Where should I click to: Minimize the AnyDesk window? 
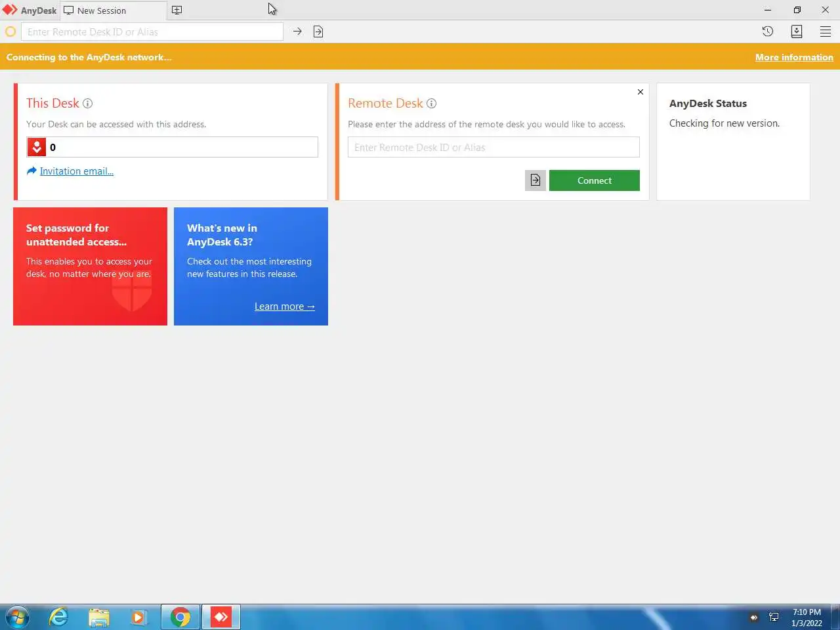coord(768,10)
